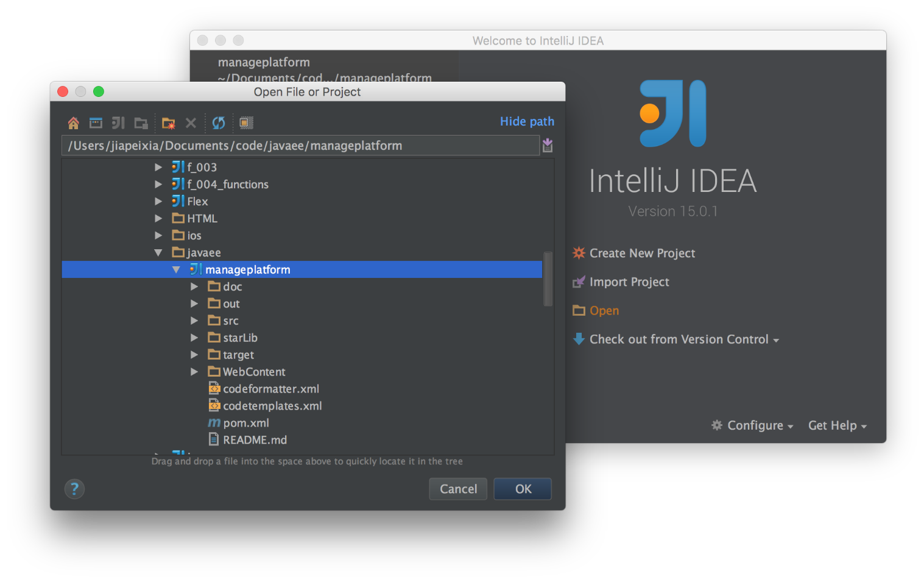Click the Check out download arrow icon
This screenshot has height=582, width=924.
point(579,339)
